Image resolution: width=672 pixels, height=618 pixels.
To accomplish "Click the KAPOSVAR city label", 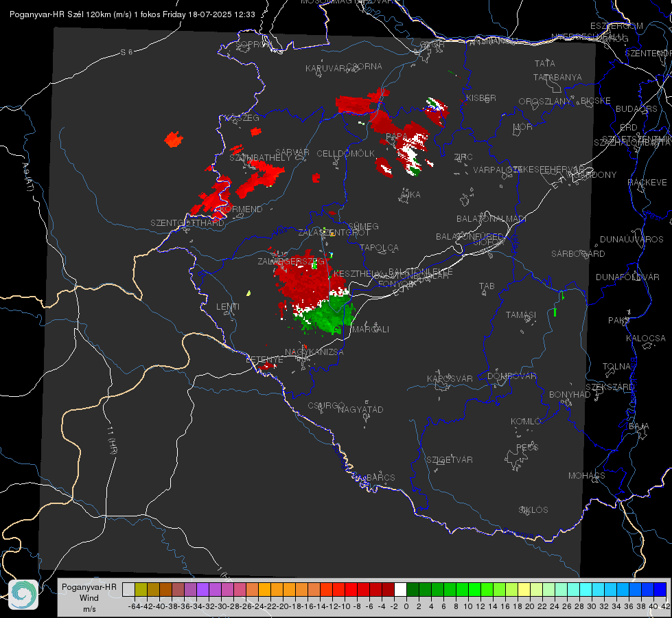I will (x=450, y=378).
